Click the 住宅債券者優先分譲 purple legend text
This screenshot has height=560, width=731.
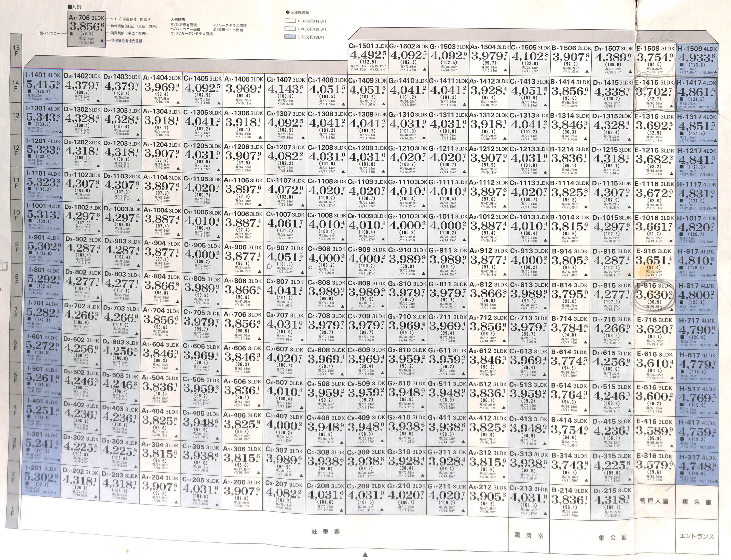[x=126, y=41]
